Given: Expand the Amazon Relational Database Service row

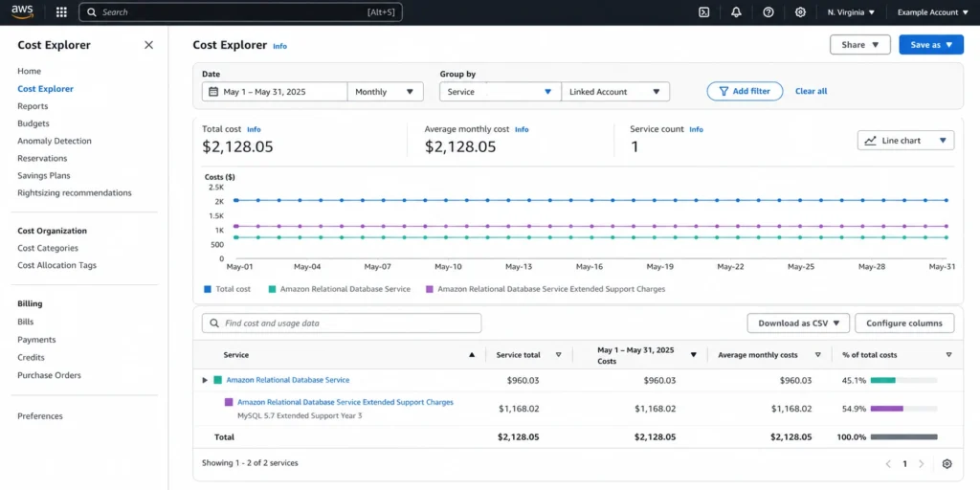Looking at the screenshot, I should coord(205,380).
